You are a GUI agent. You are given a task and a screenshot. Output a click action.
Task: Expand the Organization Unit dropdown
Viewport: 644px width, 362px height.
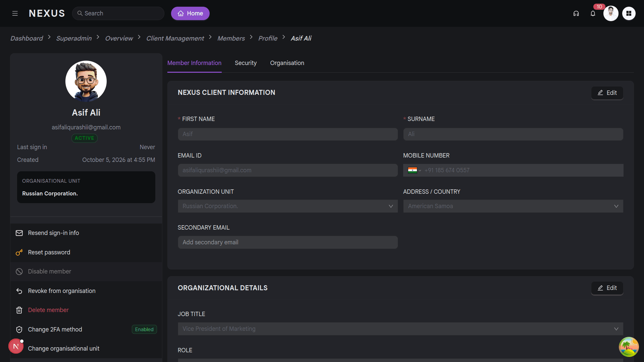pos(287,206)
